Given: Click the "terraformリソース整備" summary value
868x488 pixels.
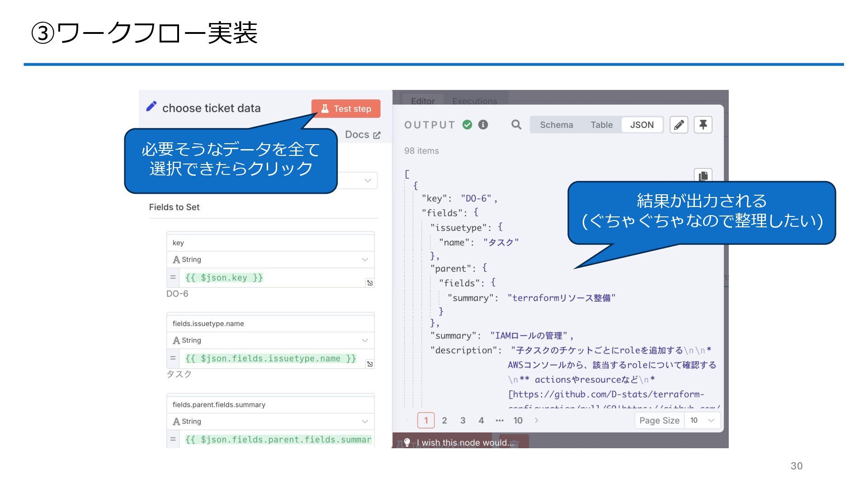Looking at the screenshot, I should pyautogui.click(x=561, y=298).
